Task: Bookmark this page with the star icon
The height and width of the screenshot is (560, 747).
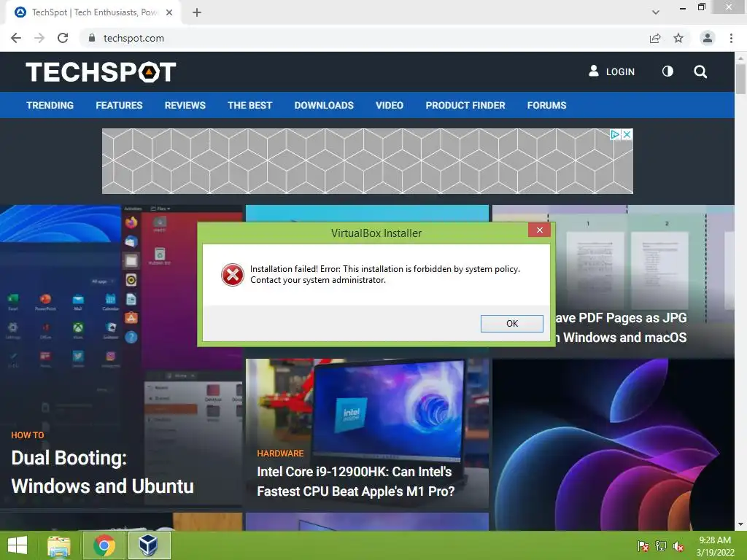Action: pyautogui.click(x=678, y=38)
